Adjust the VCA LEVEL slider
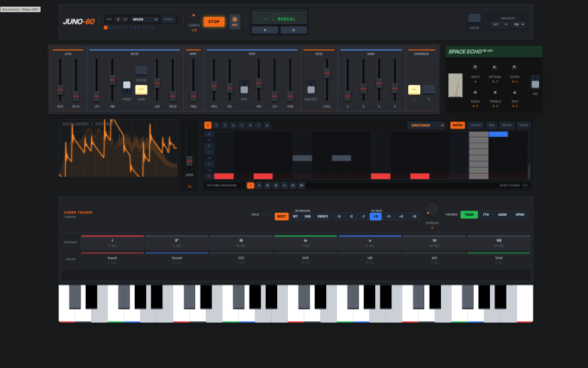Viewport: 588px width, 368px height. 327,73
